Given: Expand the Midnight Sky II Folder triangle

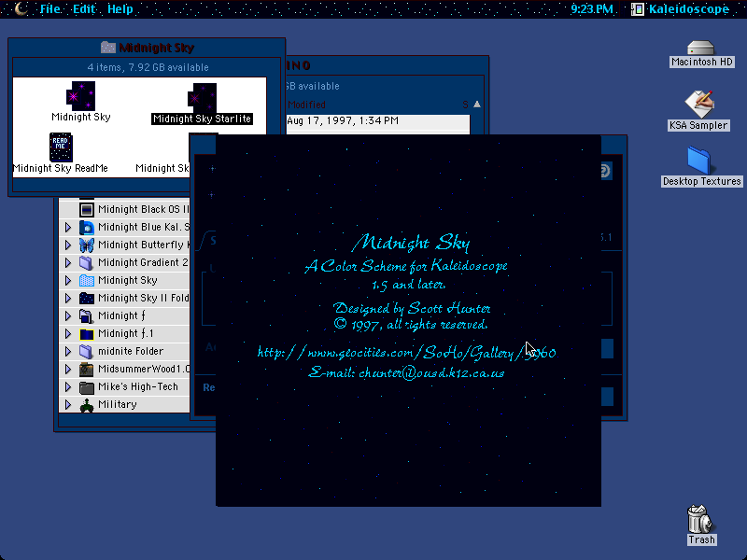Looking at the screenshot, I should (67, 298).
